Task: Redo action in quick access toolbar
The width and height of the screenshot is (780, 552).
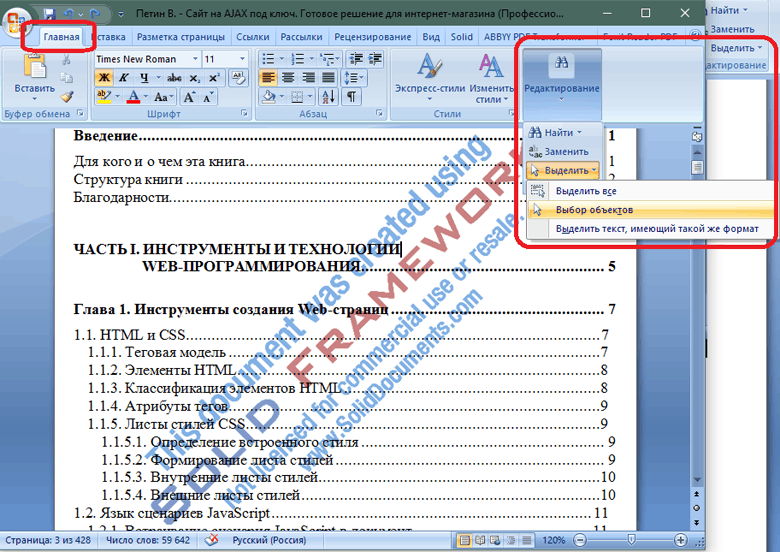Action: 96,14
